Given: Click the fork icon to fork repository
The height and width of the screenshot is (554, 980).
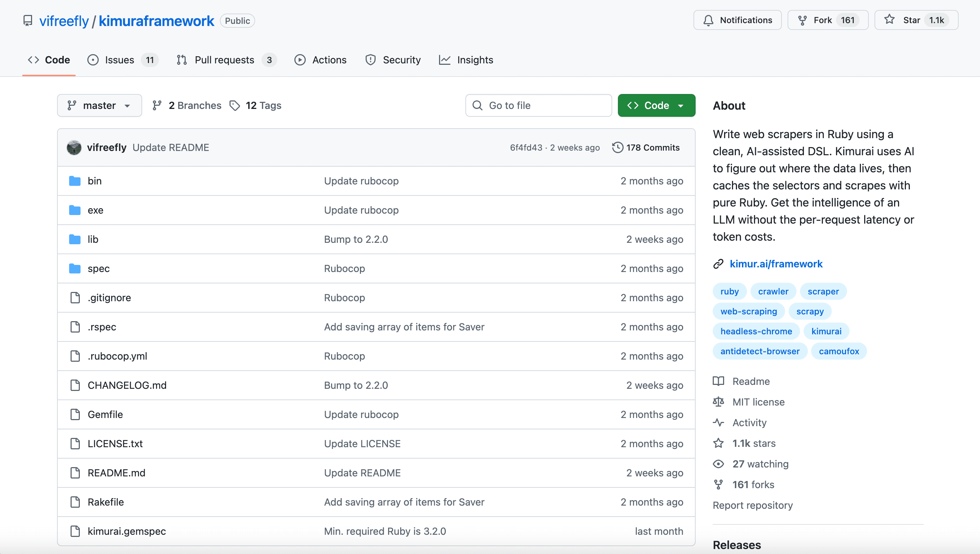Looking at the screenshot, I should (802, 20).
